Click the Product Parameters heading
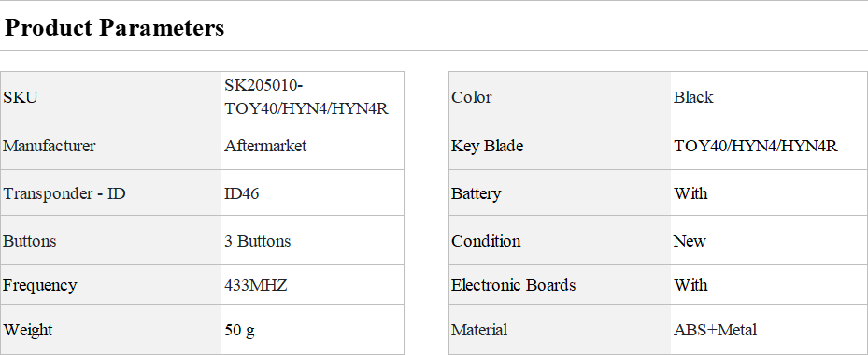Viewport: 868px width, 355px height. (x=115, y=27)
